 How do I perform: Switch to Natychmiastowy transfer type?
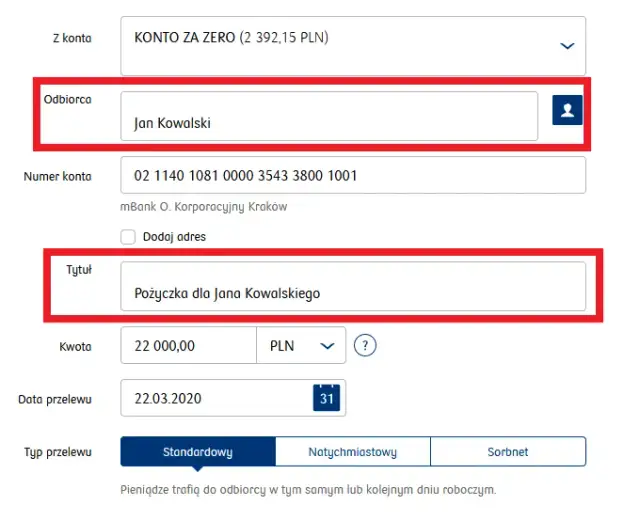click(x=353, y=452)
